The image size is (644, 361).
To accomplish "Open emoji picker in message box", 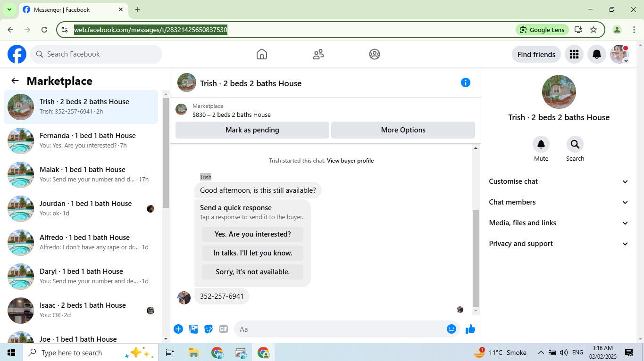I will (x=452, y=329).
